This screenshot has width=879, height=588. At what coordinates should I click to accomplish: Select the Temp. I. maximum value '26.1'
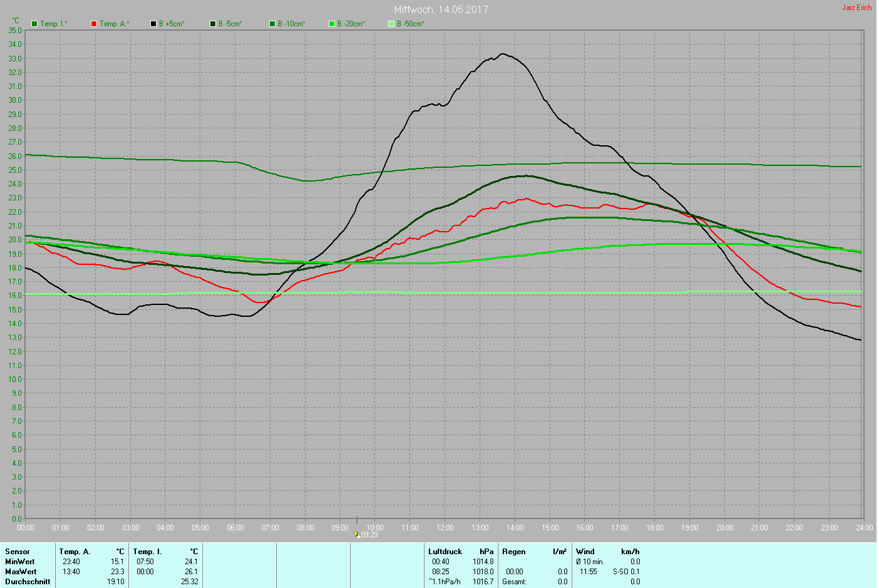click(x=192, y=572)
